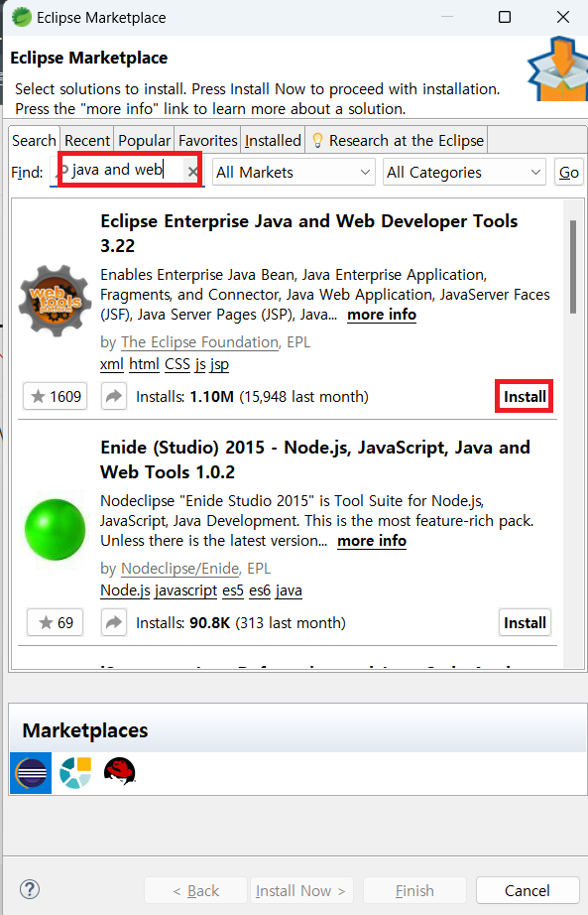
Task: Click the es6 tag link
Action: pyautogui.click(x=260, y=590)
